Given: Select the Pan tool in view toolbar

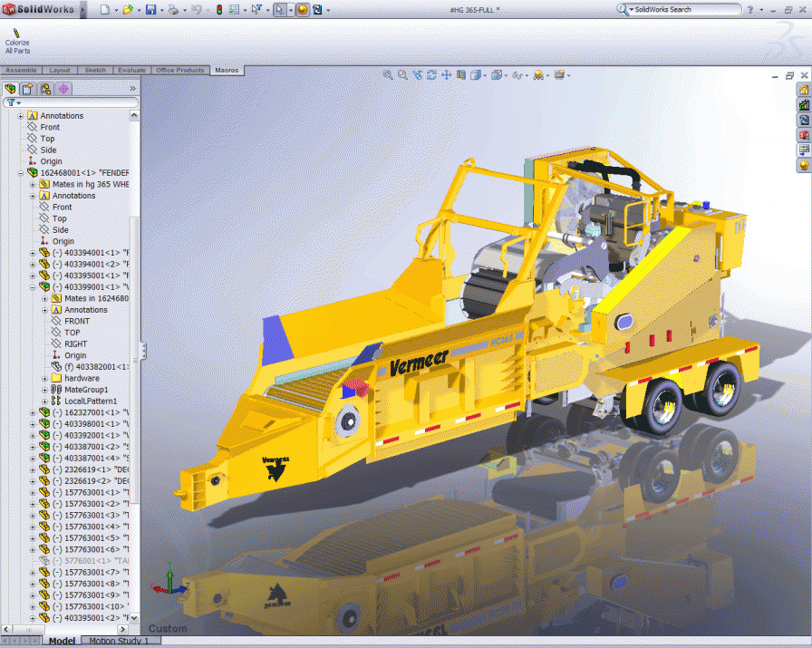Looking at the screenshot, I should [x=447, y=75].
